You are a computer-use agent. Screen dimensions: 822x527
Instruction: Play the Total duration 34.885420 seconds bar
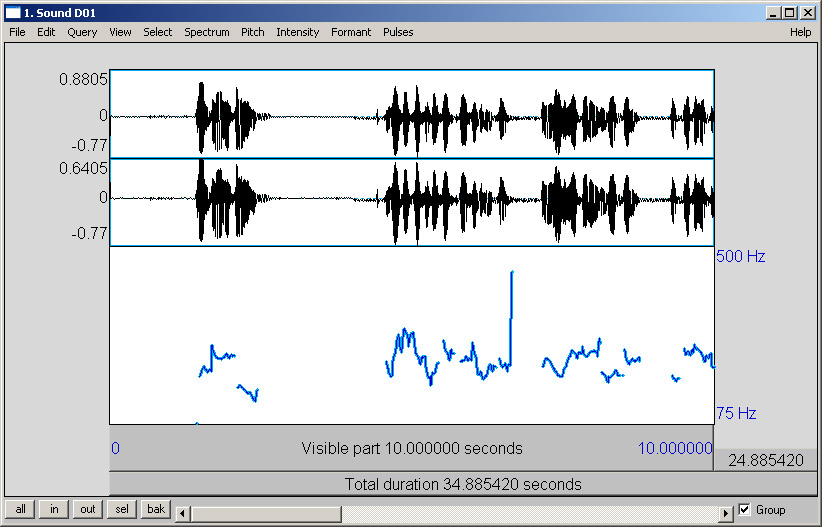pyautogui.click(x=463, y=484)
